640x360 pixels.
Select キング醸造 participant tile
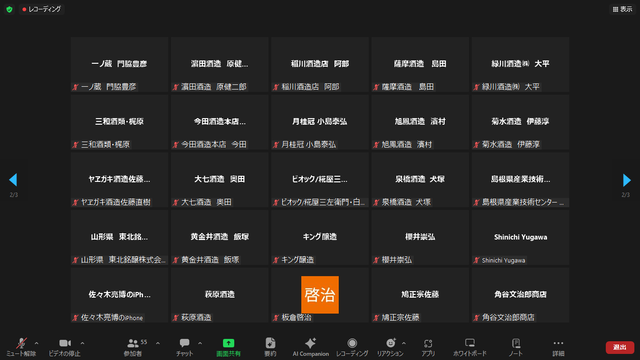pyautogui.click(x=320, y=237)
